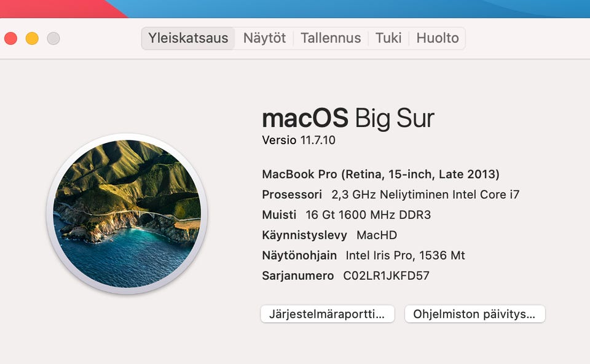Screen dimensions: 590x364
Task: Open the Tallennus tab
Action: pos(331,38)
